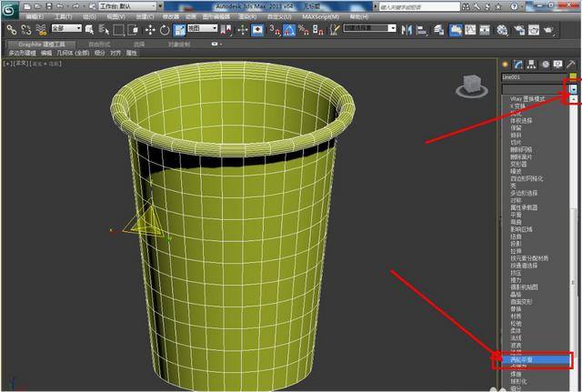This screenshot has height=392, width=582.
Task: Pick the Rectangular Selection Region tool
Action: click(x=118, y=30)
